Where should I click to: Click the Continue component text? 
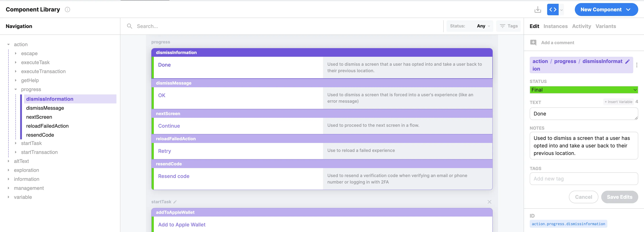[169, 126]
